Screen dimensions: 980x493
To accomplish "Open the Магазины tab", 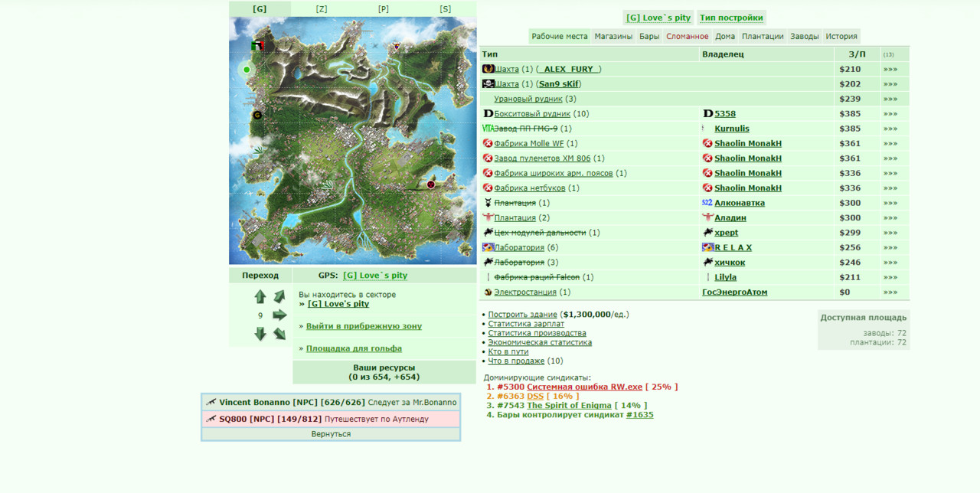I will (x=613, y=36).
